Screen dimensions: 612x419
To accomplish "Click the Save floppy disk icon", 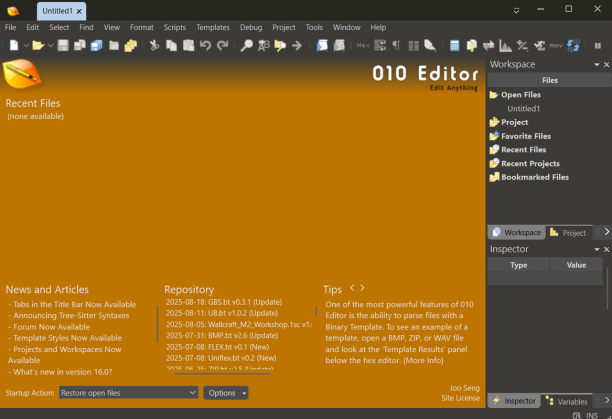I will click(x=63, y=46).
